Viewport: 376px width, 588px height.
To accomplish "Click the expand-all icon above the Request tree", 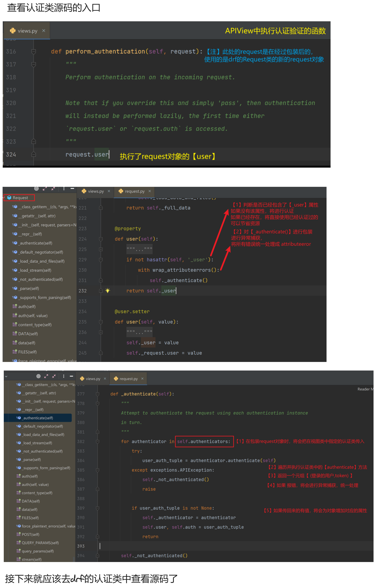I will (x=45, y=189).
